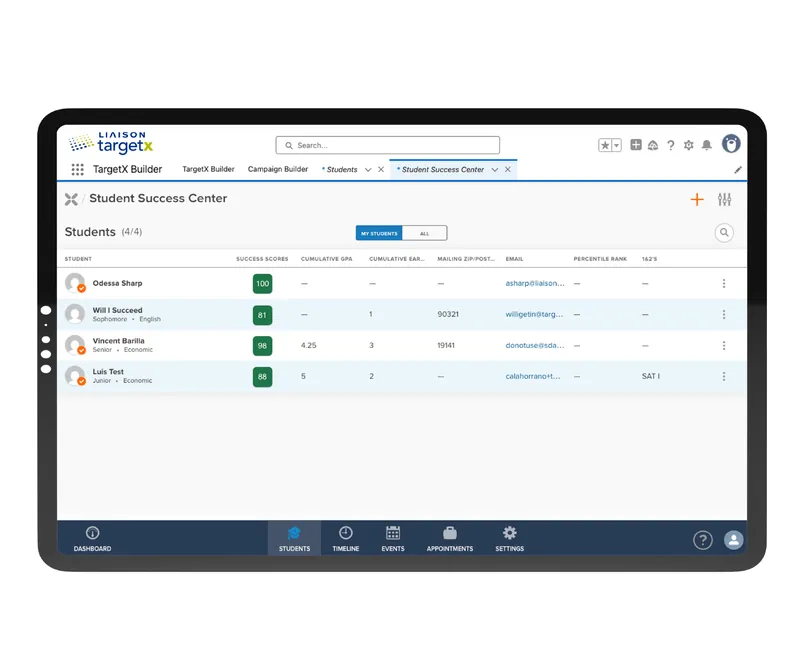Open the app launcher grid icon
The height and width of the screenshot is (666, 800).
(78, 169)
